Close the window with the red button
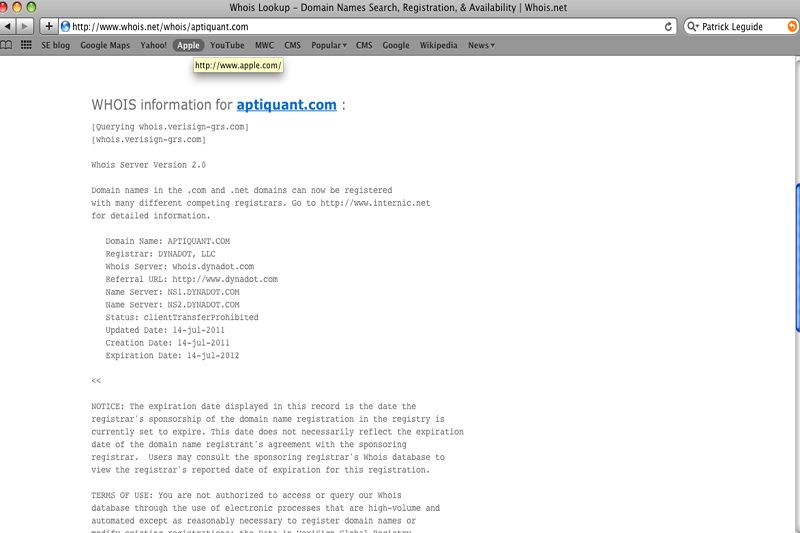 tap(3, 7)
